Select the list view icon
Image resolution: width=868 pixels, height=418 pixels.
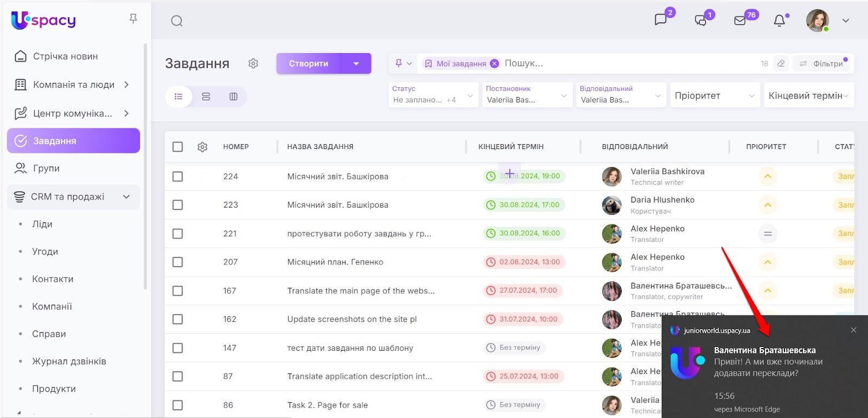click(178, 97)
